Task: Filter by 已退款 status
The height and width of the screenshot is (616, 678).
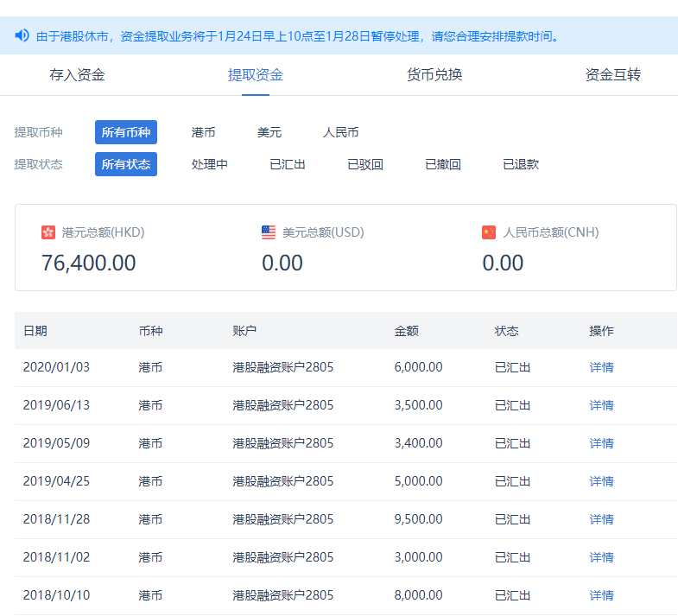Action: tap(521, 164)
